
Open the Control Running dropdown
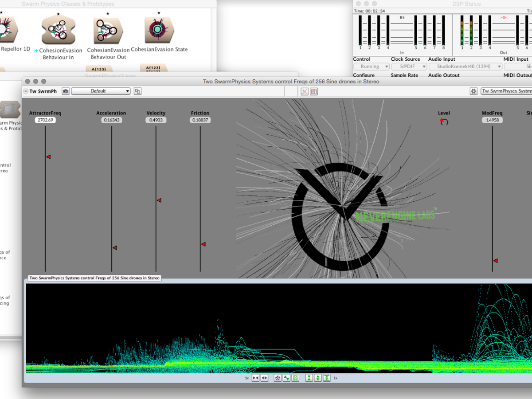tap(371, 66)
